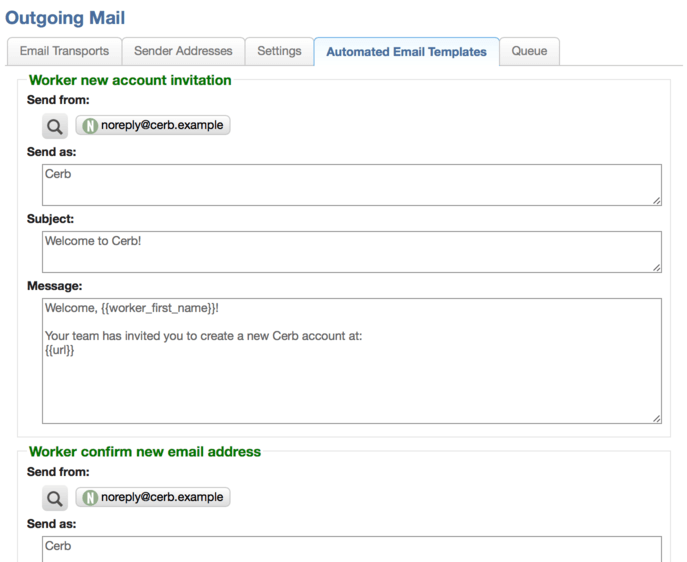Click into Subject field reading Welcome to Cerb!
Viewport: 687px width, 562px height.
[352, 252]
